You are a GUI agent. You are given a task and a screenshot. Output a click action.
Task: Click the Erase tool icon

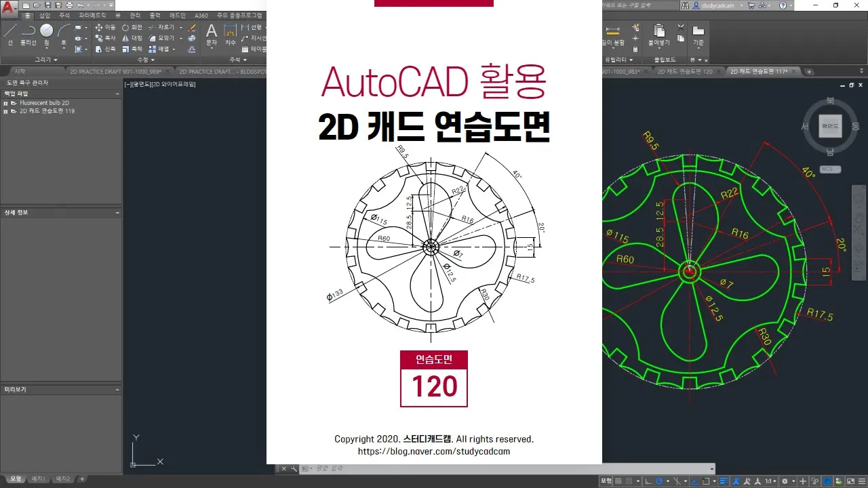pos(192,28)
